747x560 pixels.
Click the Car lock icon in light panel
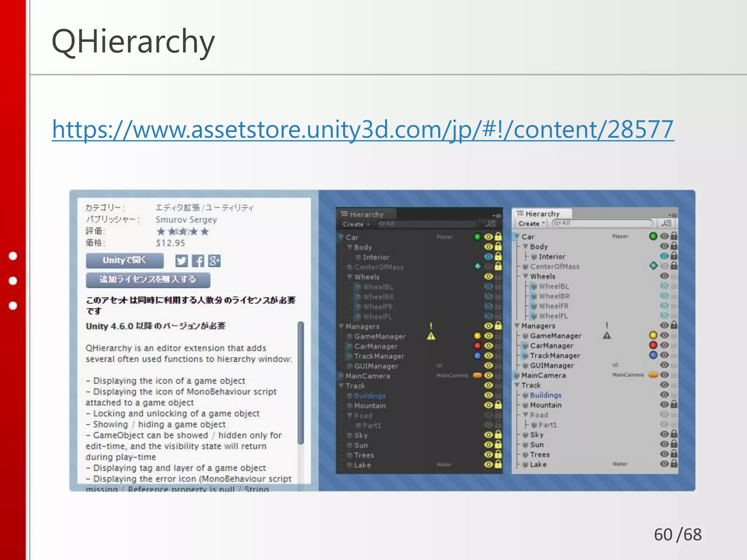point(674,236)
